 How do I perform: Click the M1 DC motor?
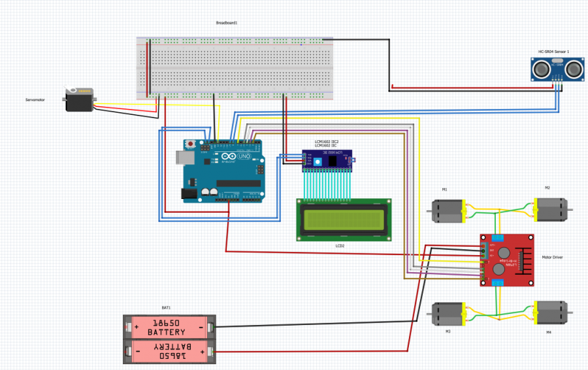446,211
